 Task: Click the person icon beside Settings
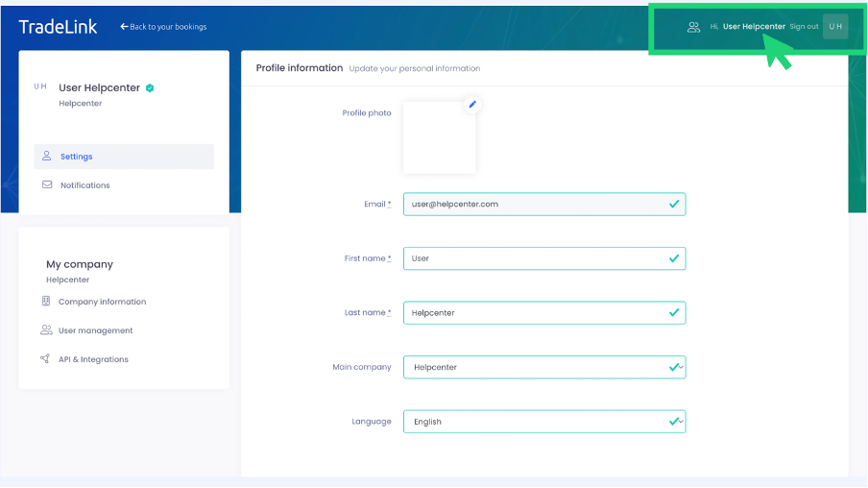46,157
